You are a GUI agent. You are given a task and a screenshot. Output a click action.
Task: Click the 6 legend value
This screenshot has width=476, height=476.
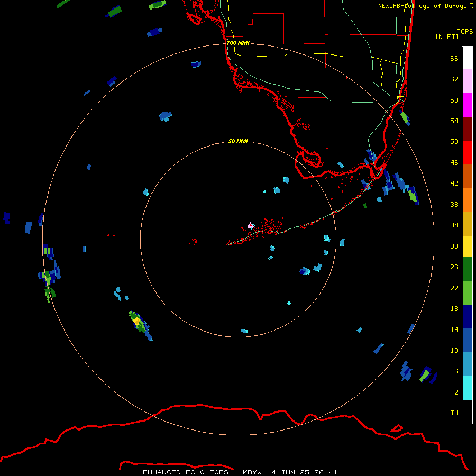(456, 371)
